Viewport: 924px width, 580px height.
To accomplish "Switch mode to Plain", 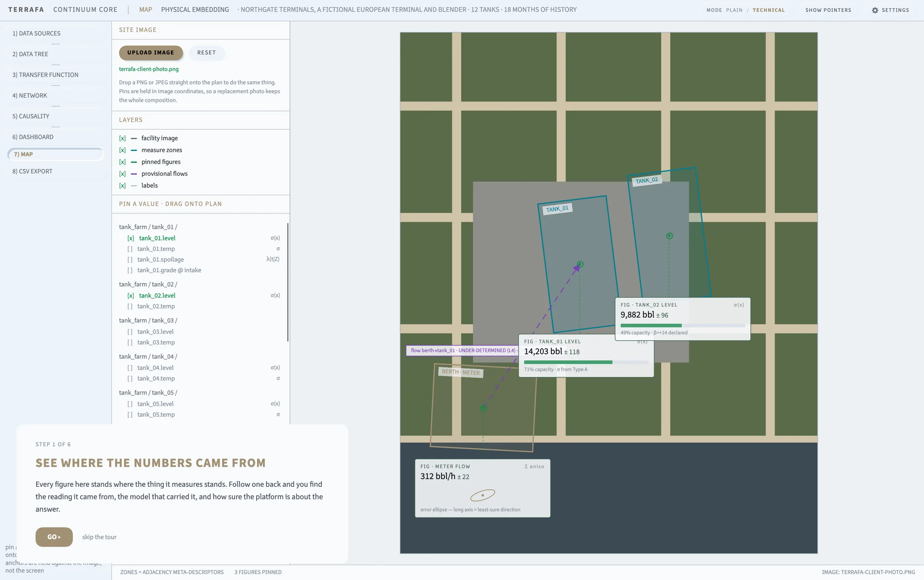I will click(734, 10).
